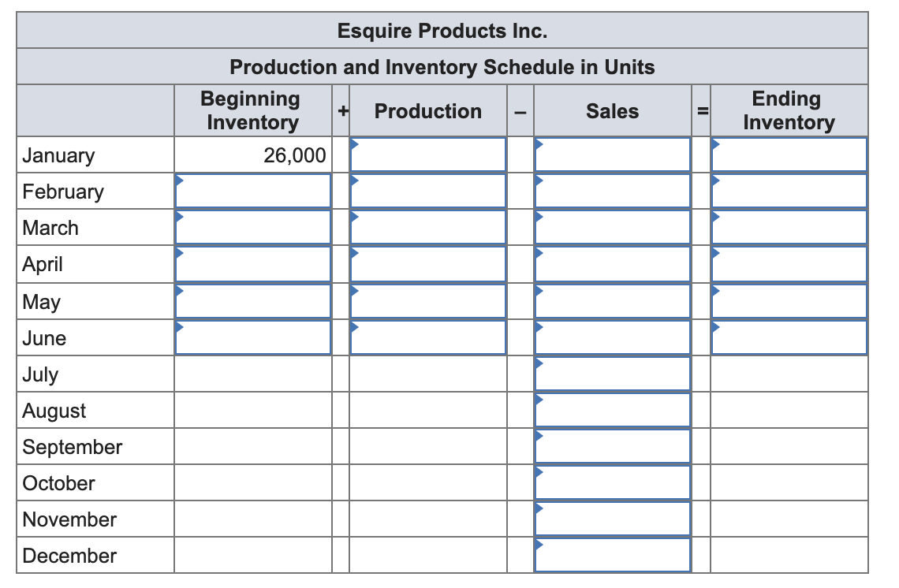The width and height of the screenshot is (899, 588).
Task: Select the September Sales cell
Action: pyautogui.click(x=613, y=446)
